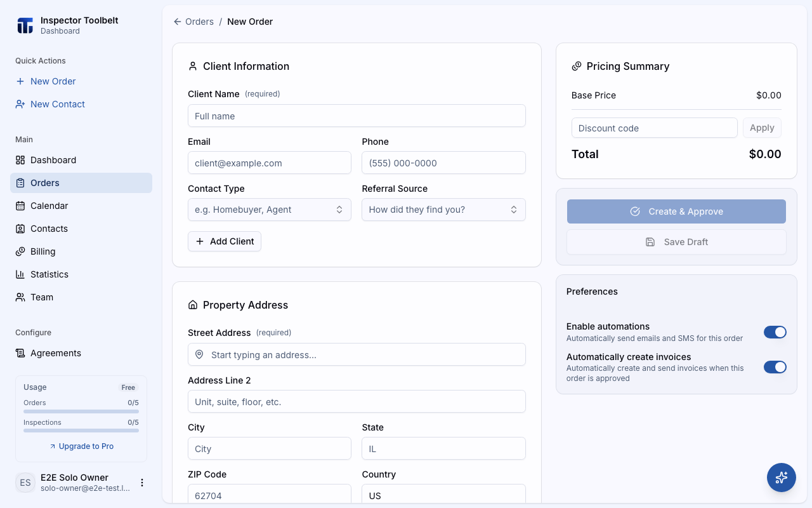Go to Dashboard in the sidebar

81,160
